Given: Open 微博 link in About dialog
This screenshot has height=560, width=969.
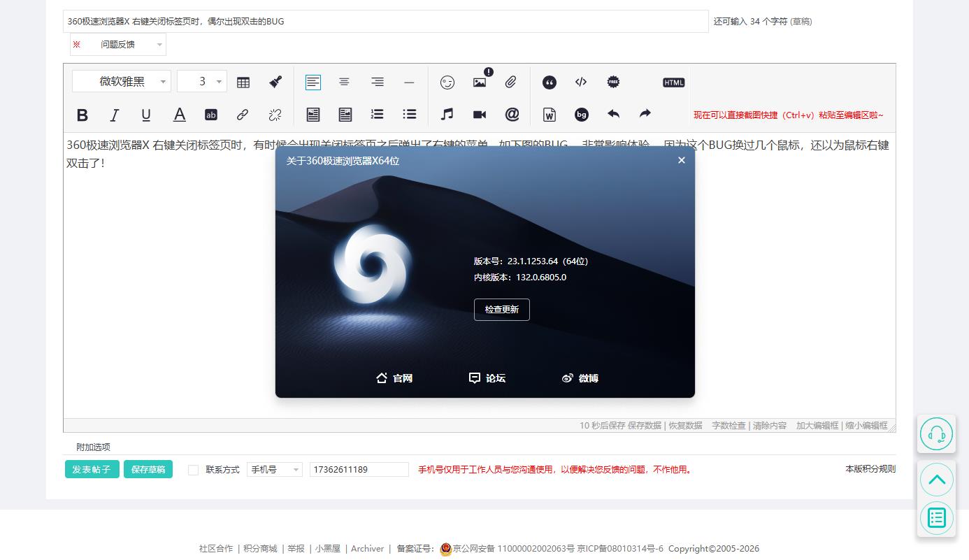Looking at the screenshot, I should pyautogui.click(x=580, y=378).
